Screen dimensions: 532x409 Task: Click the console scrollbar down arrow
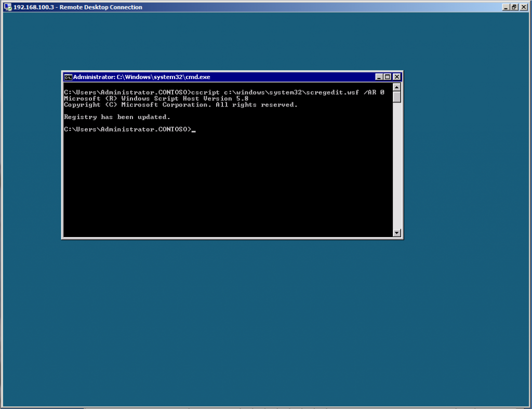coord(396,233)
